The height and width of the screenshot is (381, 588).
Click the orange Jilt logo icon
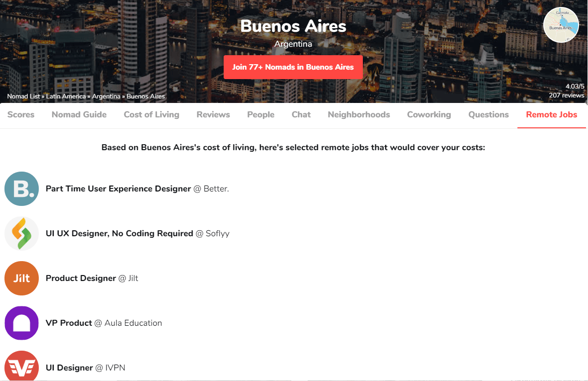(x=21, y=279)
